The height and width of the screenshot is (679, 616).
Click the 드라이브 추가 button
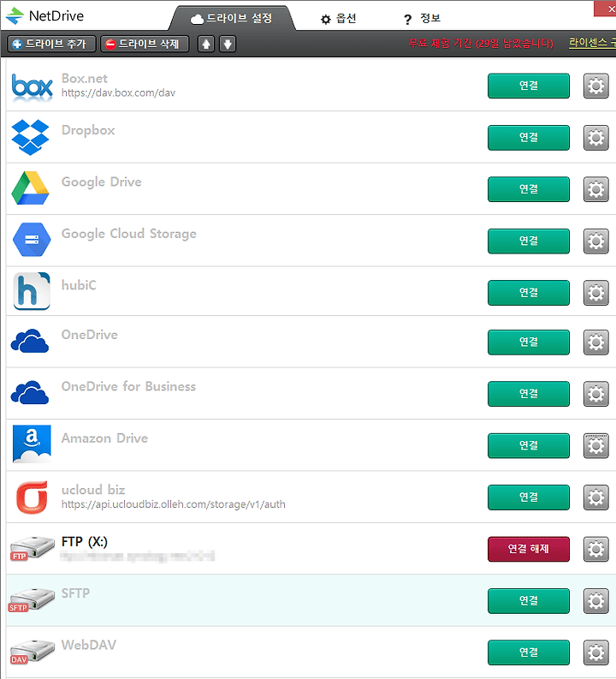51,44
